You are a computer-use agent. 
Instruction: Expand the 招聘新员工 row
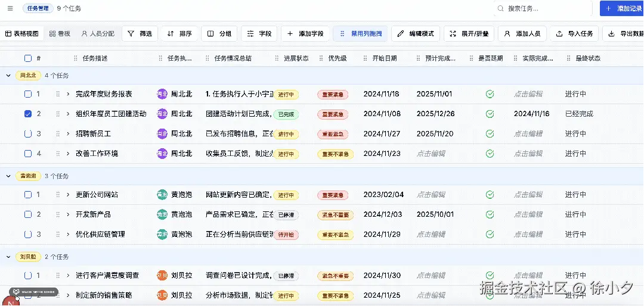68,134
